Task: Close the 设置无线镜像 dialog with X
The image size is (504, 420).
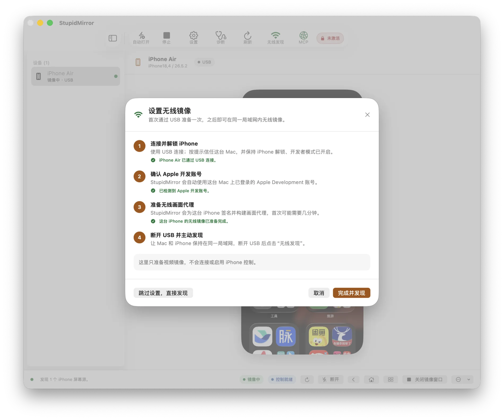Action: click(x=367, y=115)
